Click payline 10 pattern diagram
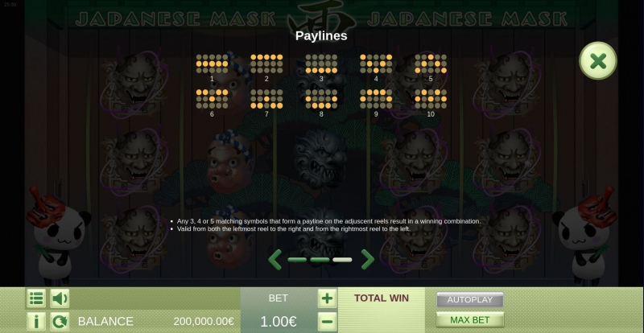 pyautogui.click(x=431, y=99)
